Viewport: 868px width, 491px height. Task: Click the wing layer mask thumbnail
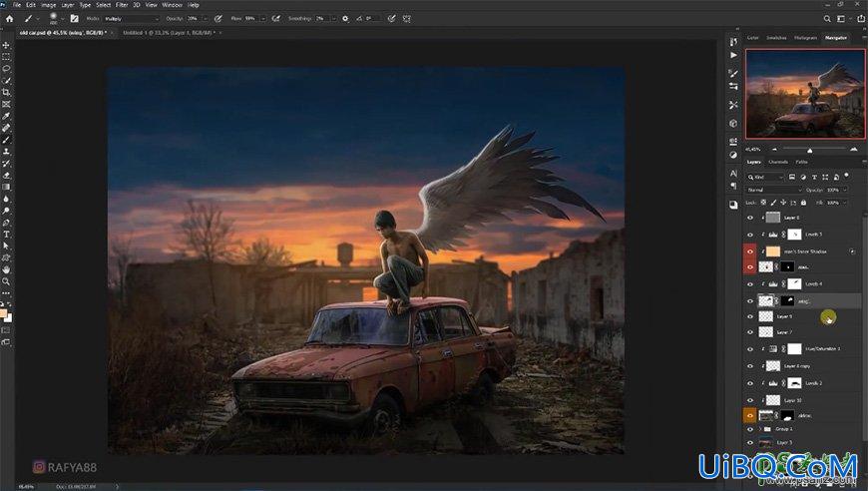(x=787, y=301)
